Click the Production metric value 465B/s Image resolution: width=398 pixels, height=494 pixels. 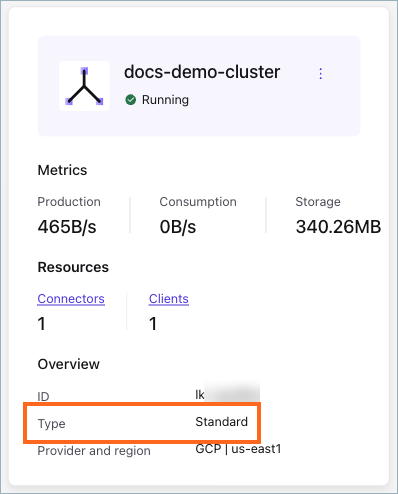67,227
